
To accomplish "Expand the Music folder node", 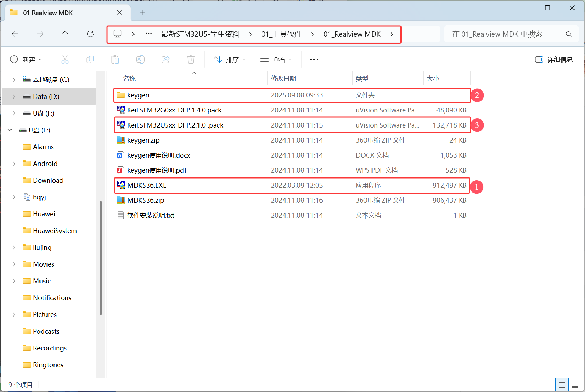I will pos(14,281).
